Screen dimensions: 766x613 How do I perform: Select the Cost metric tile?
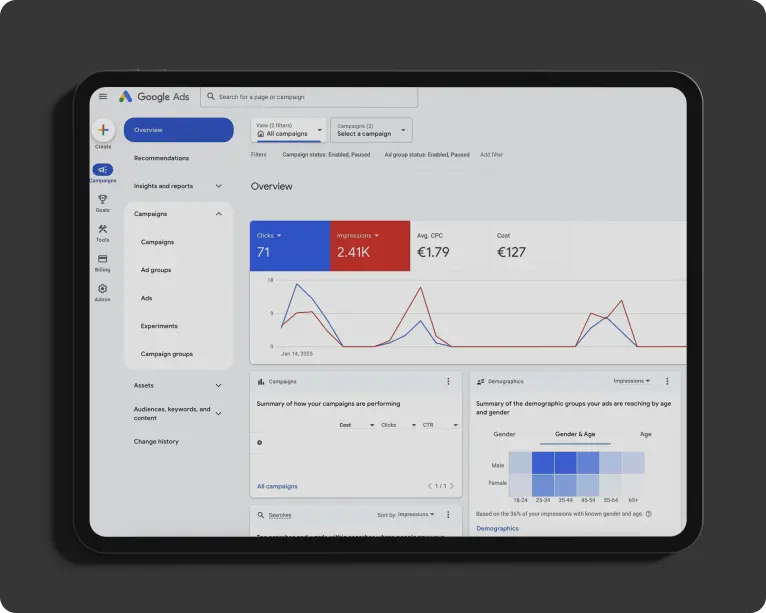[x=529, y=246]
